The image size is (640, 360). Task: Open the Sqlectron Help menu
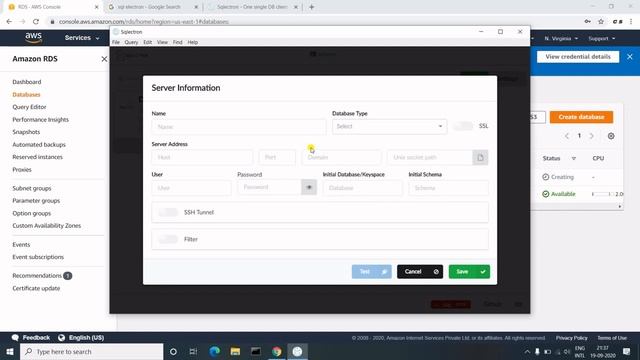[x=193, y=42]
